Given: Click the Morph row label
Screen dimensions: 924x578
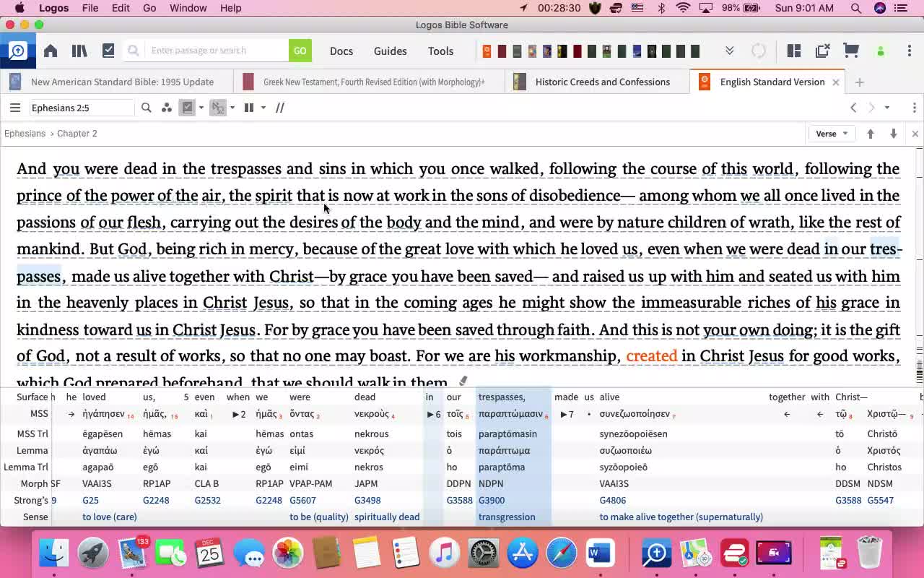Looking at the screenshot, I should pos(35,483).
